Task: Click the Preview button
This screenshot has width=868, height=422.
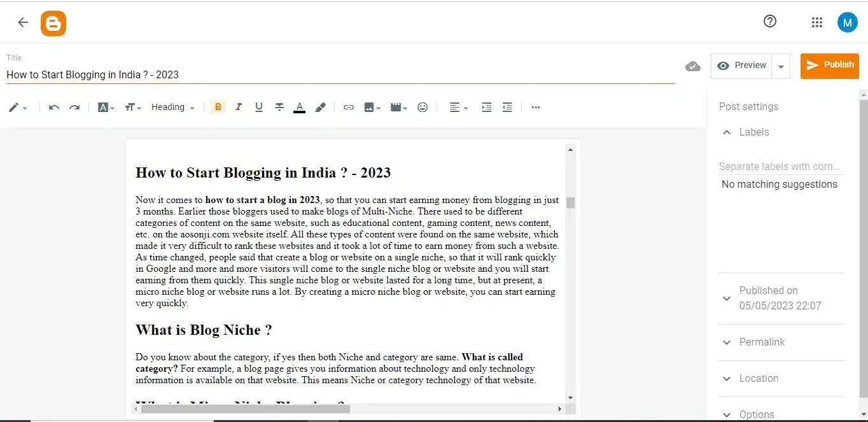Action: coord(741,65)
